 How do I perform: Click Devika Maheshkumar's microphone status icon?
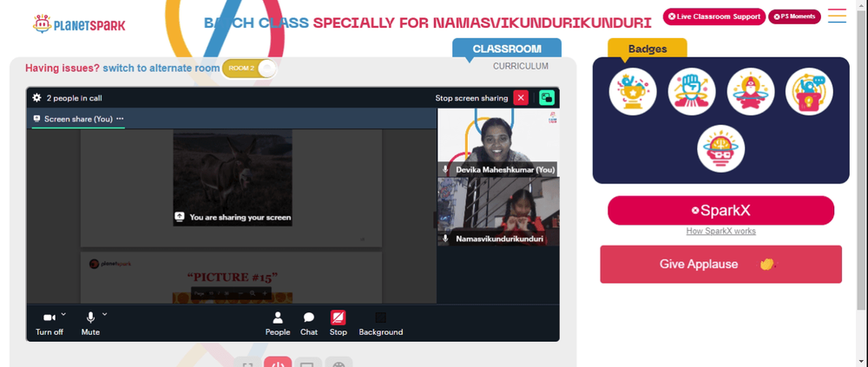point(445,169)
